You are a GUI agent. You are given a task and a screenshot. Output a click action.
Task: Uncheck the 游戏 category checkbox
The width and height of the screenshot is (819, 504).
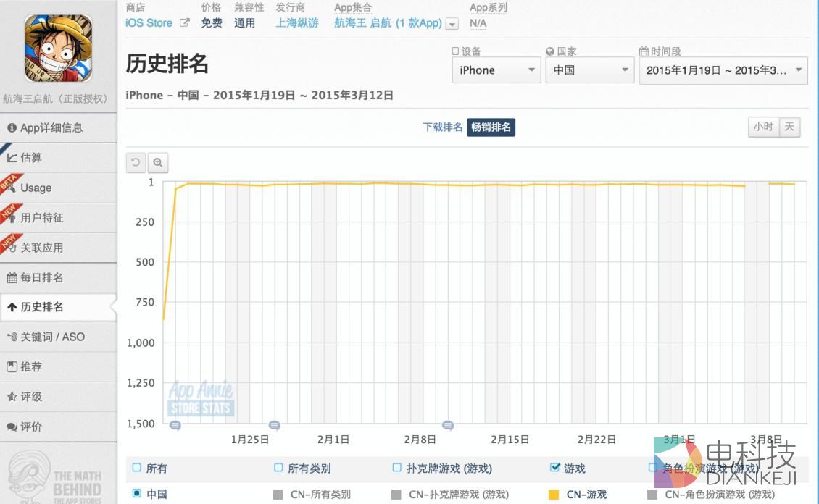click(x=555, y=468)
